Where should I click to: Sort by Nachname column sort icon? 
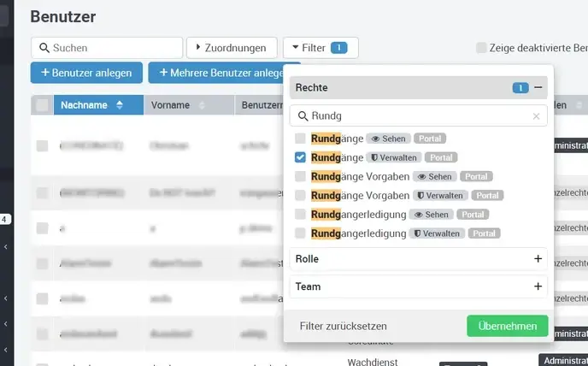click(x=120, y=105)
